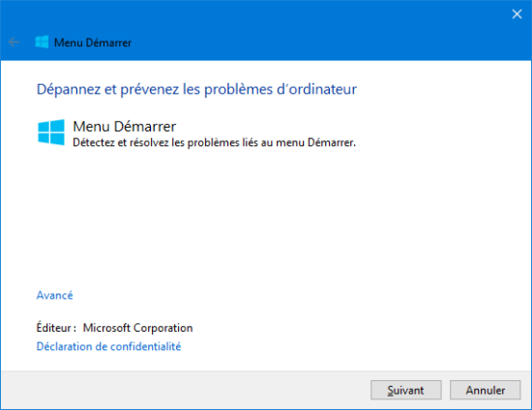532x410 pixels.
Task: Open the Déclaration de confidentialité link
Action: (x=108, y=346)
